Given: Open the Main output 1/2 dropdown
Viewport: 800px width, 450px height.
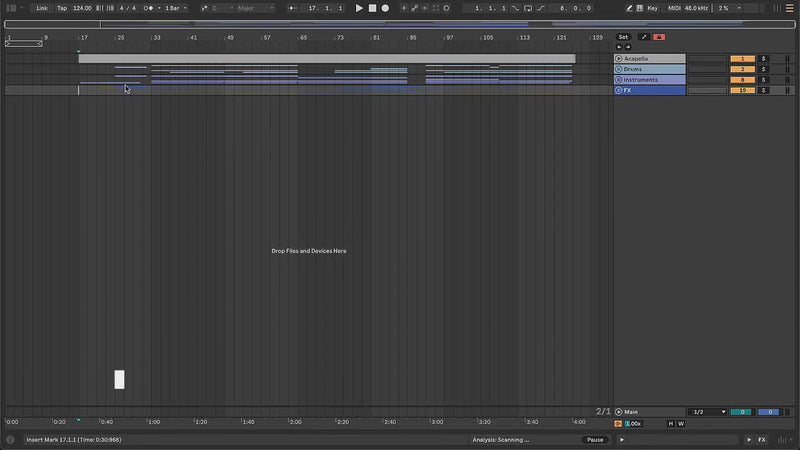Looking at the screenshot, I should click(709, 412).
